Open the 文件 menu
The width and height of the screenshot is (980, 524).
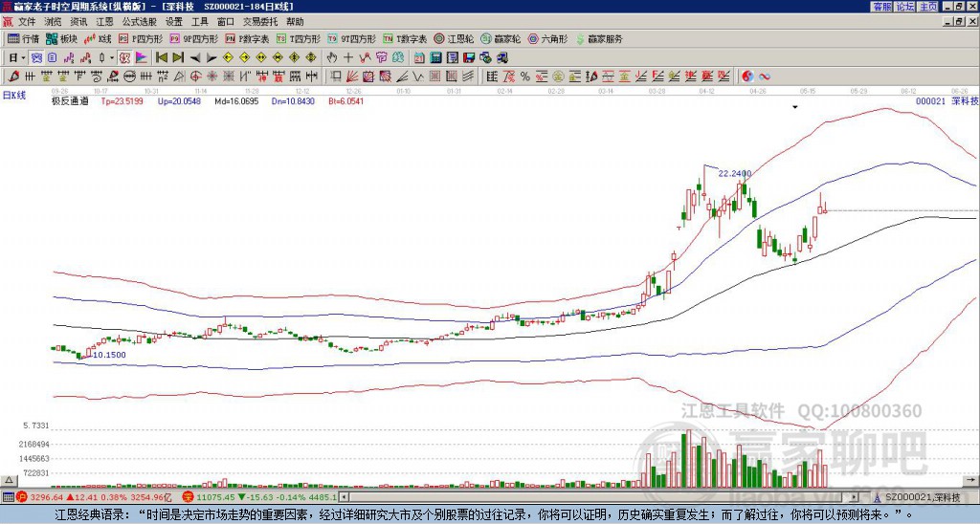point(27,22)
